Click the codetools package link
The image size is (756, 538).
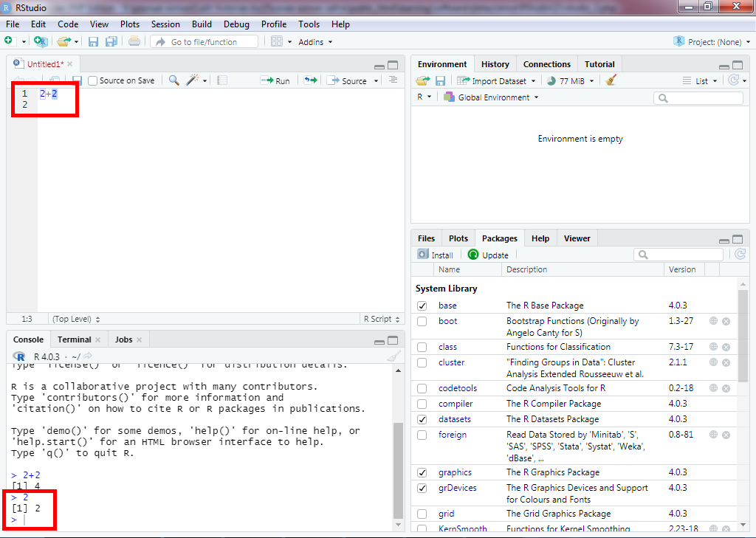(457, 388)
